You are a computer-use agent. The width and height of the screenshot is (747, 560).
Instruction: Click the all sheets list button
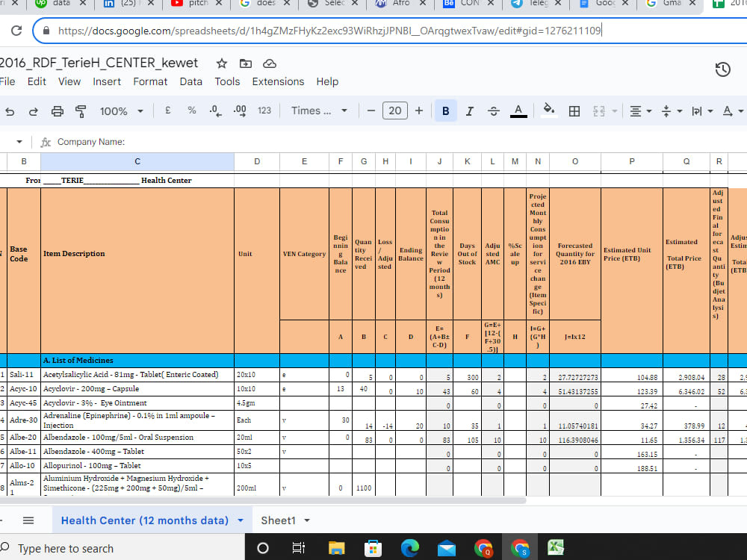coord(28,520)
